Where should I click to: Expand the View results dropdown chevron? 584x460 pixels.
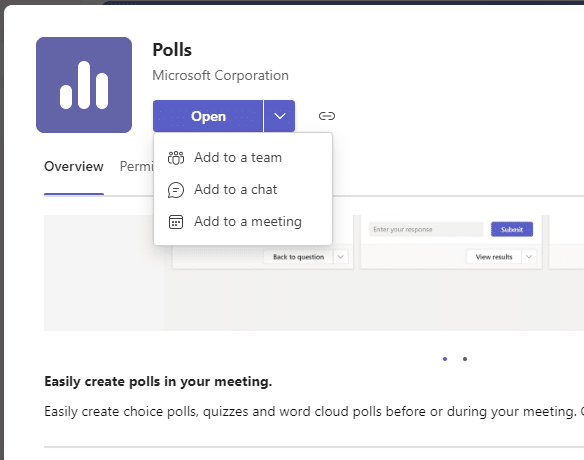(529, 257)
